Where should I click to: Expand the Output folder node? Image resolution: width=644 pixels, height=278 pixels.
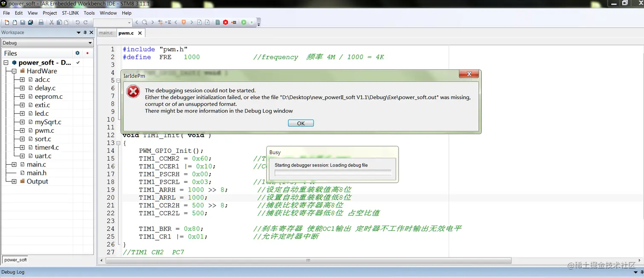click(14, 181)
